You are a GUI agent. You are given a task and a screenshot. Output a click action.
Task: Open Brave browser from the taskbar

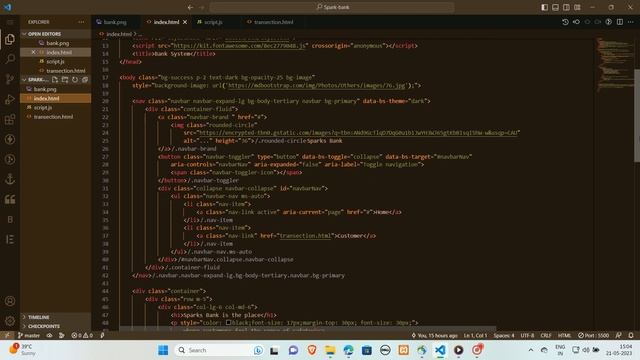(x=312, y=350)
